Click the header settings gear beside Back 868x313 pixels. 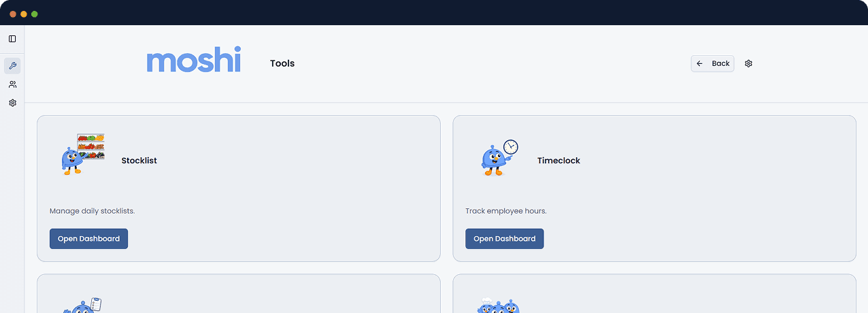point(748,63)
